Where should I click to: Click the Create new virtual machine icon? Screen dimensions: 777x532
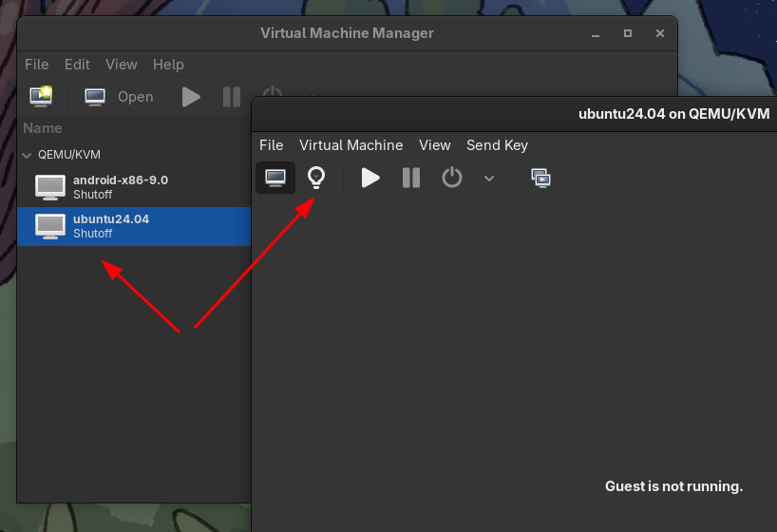41,96
